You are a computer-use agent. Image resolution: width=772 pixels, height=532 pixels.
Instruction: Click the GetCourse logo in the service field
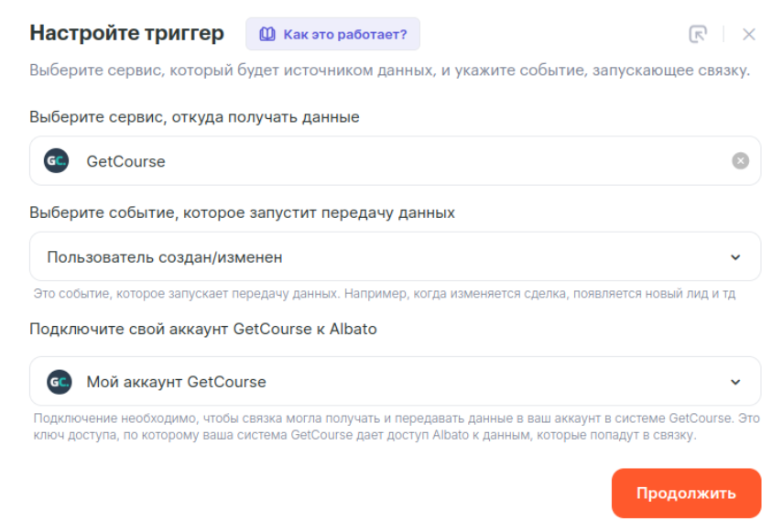tap(57, 161)
